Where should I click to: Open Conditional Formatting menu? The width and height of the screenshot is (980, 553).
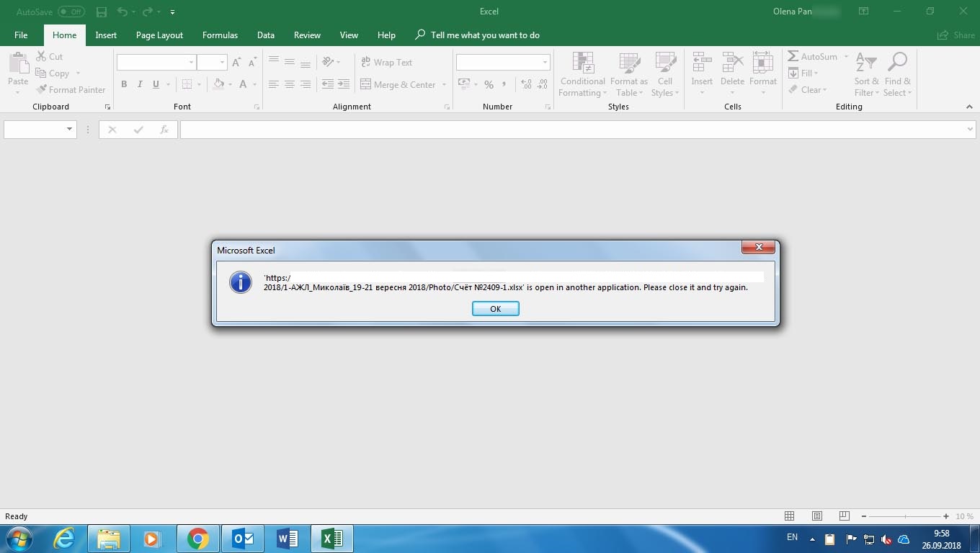[x=582, y=74]
